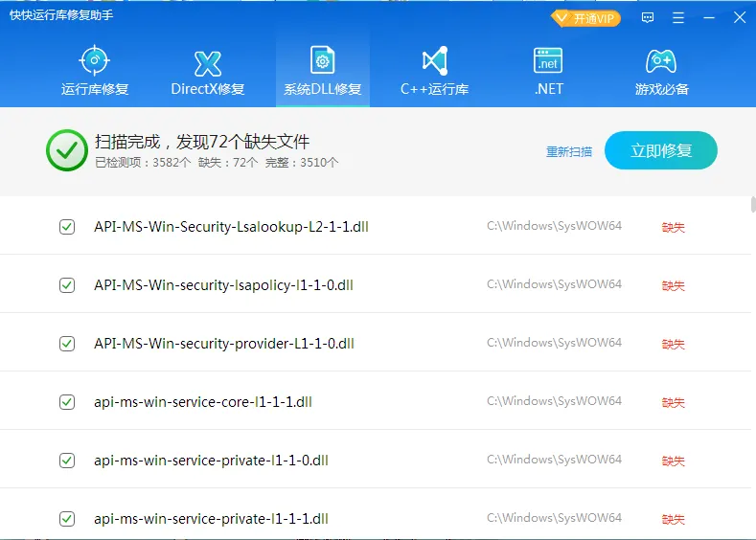
Task: Click the 重新扫描 link
Action: 569,151
